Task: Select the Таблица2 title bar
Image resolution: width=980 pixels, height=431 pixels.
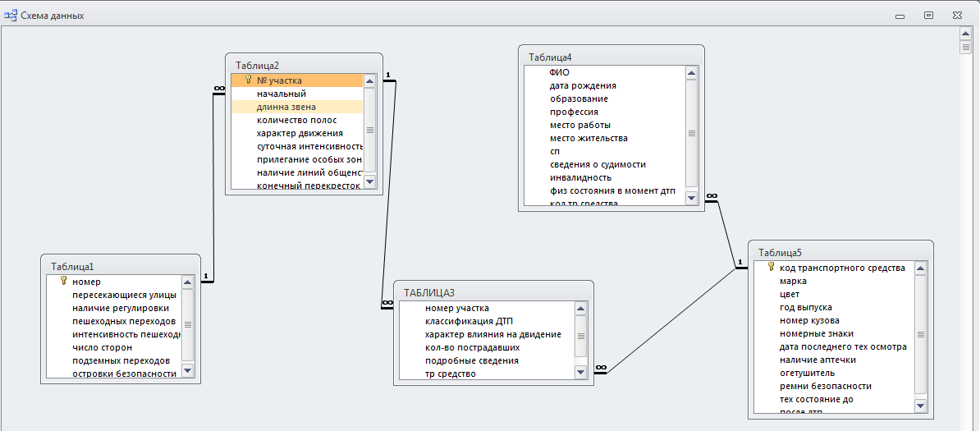Action: coord(304,64)
